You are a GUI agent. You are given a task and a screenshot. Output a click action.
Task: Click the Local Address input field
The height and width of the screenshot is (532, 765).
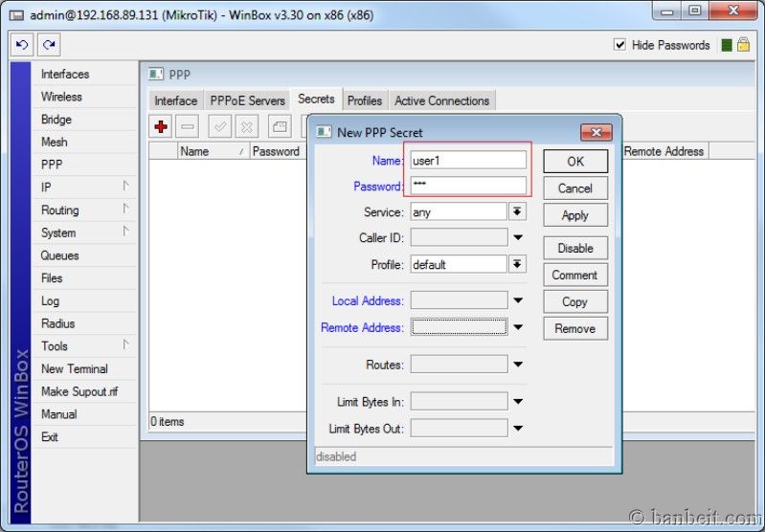[x=460, y=300]
